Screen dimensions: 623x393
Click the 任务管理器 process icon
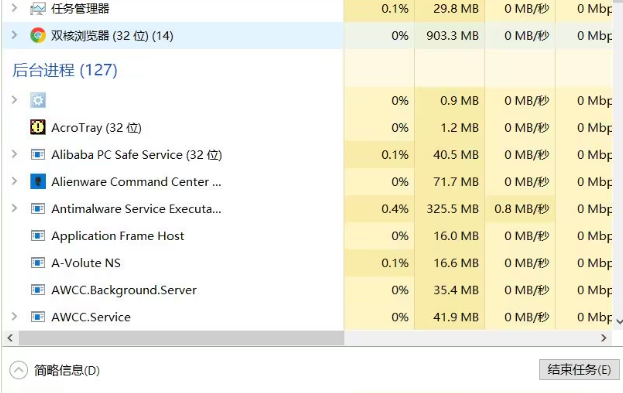pos(38,8)
